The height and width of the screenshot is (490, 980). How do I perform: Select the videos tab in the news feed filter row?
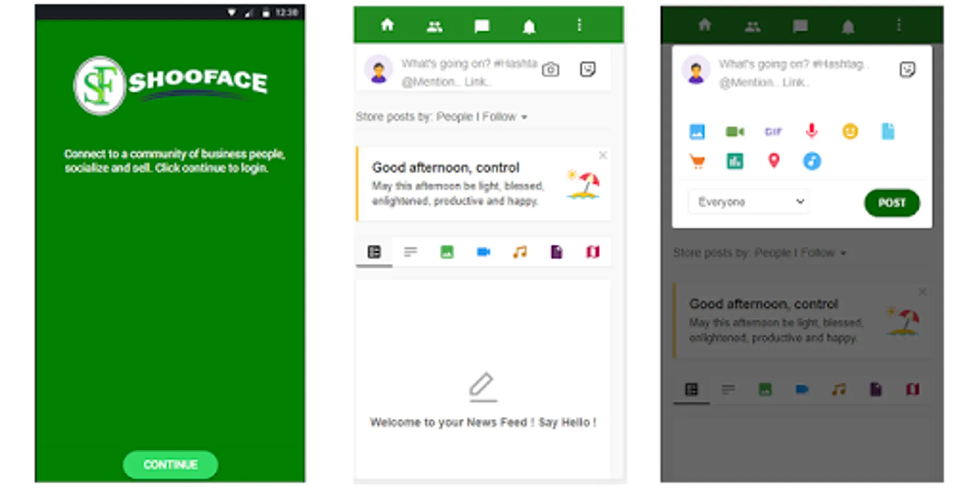(x=483, y=252)
